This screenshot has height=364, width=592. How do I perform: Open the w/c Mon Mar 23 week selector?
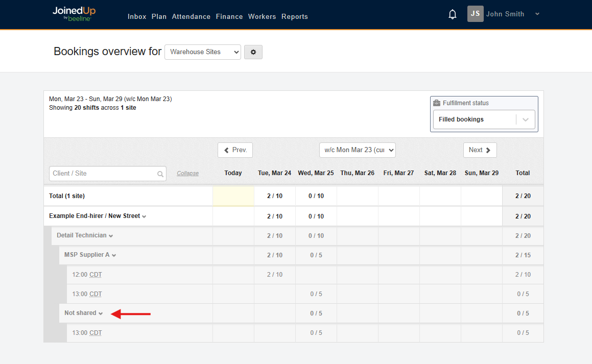[357, 150]
